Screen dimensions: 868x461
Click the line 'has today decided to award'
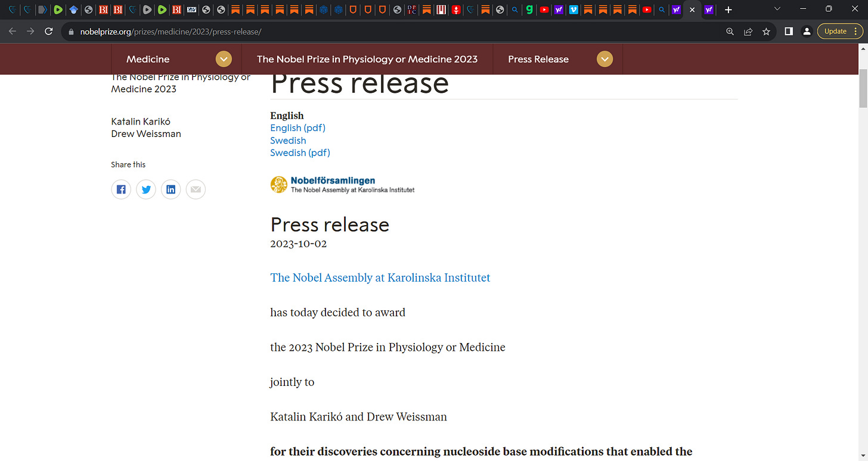click(338, 313)
